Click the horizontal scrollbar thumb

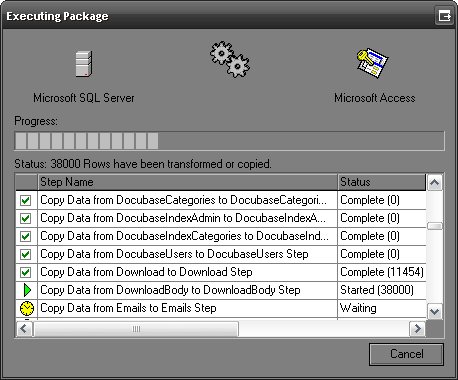(x=136, y=329)
